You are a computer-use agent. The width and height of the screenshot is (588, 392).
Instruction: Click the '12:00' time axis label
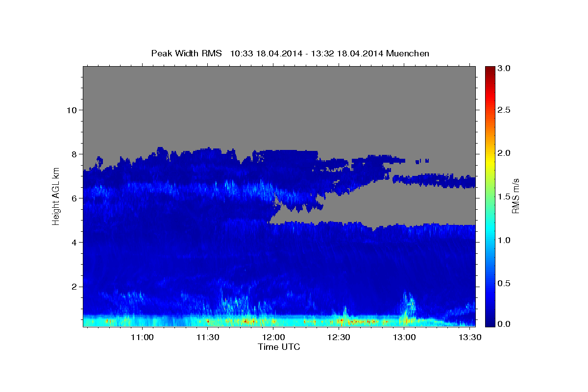[x=273, y=337]
